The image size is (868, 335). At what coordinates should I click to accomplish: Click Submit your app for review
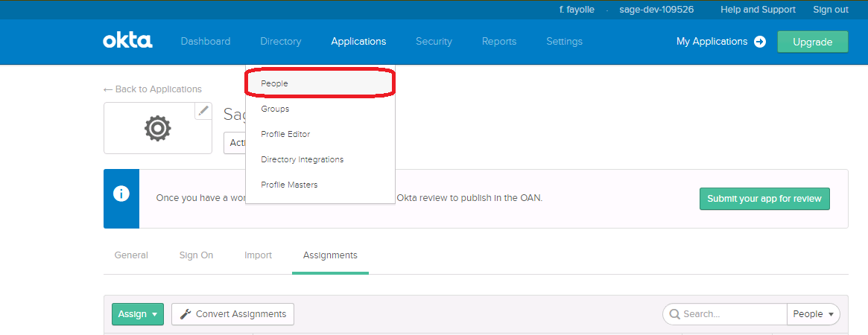coord(764,199)
